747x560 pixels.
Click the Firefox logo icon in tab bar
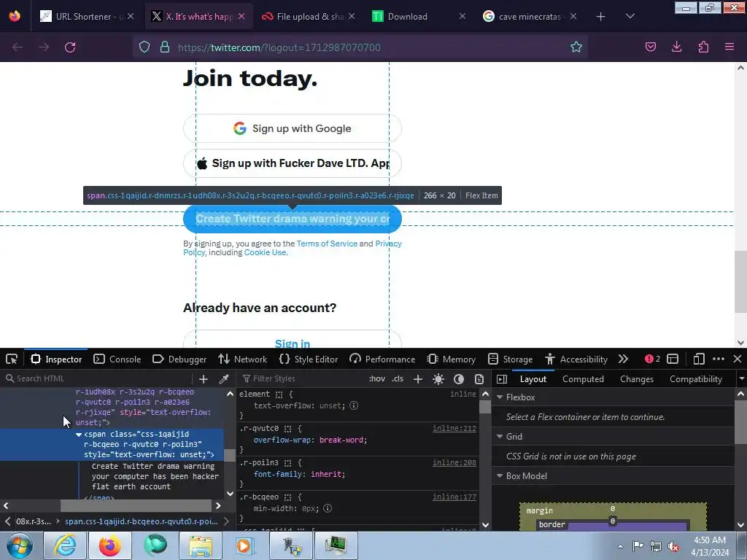(x=15, y=16)
